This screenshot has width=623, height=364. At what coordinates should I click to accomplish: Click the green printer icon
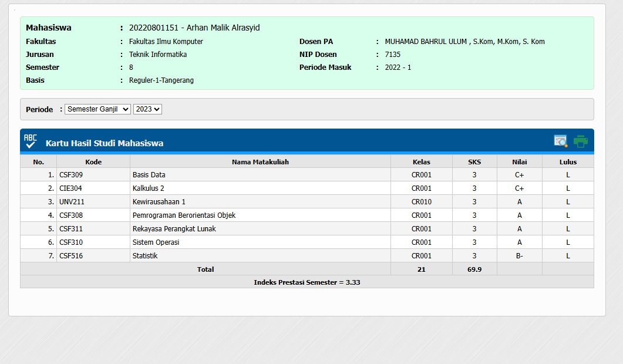(580, 141)
